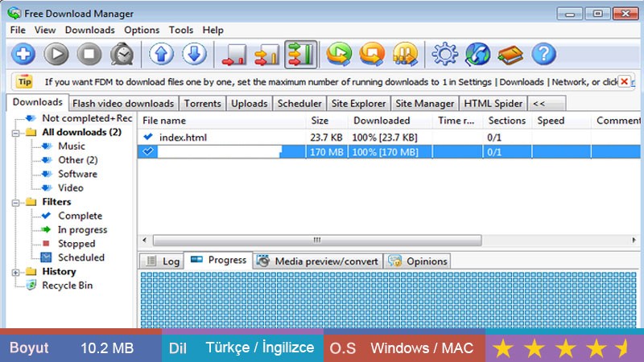Select the Video category
Viewport: 644px width, 362px height.
tap(71, 188)
